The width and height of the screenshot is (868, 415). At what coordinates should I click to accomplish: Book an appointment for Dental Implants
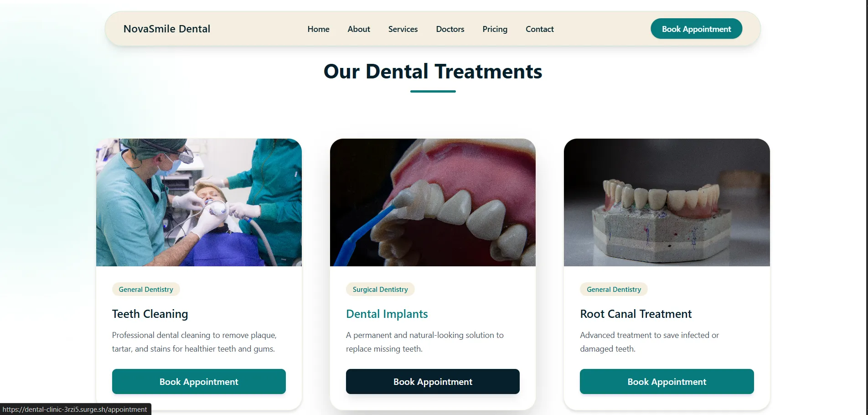pyautogui.click(x=433, y=382)
